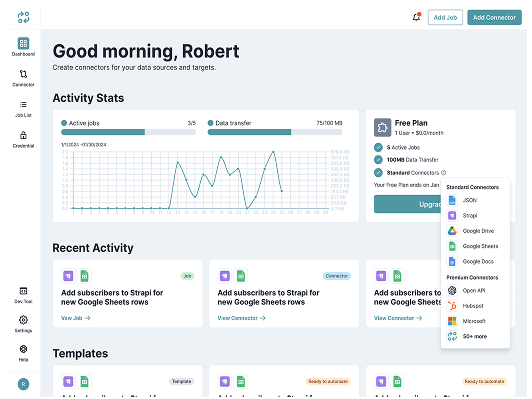This screenshot has width=532, height=399.
Task: Click Strapi icon in second template card
Action: pos(225,381)
